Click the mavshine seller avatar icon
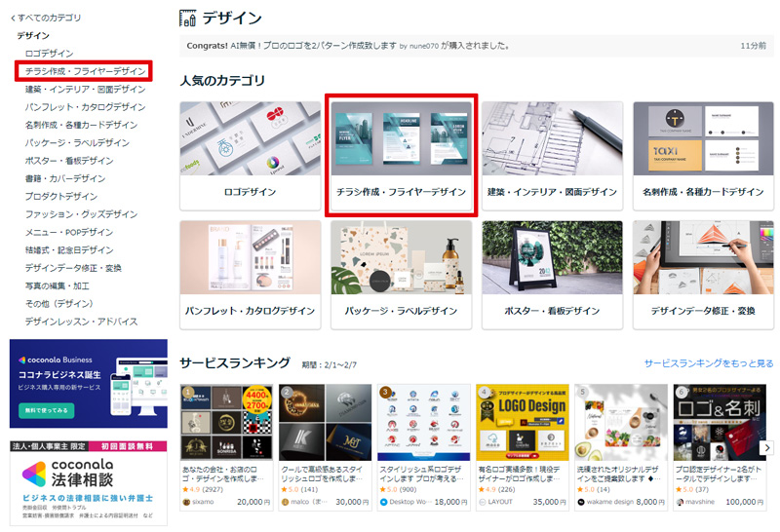This screenshot has height=532, width=780. [680, 502]
